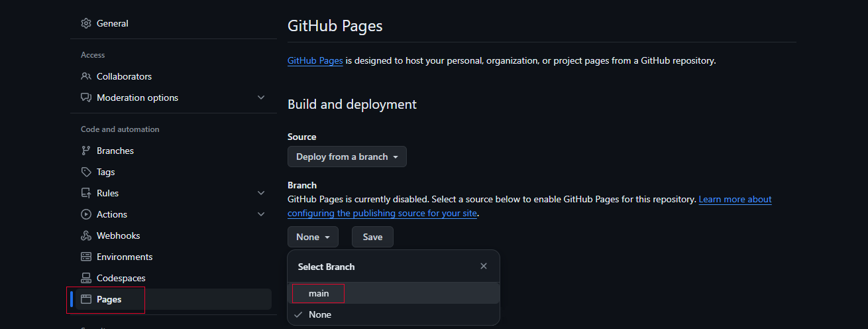This screenshot has width=868, height=329.
Task: Close the Select Branch popup
Action: (x=484, y=266)
